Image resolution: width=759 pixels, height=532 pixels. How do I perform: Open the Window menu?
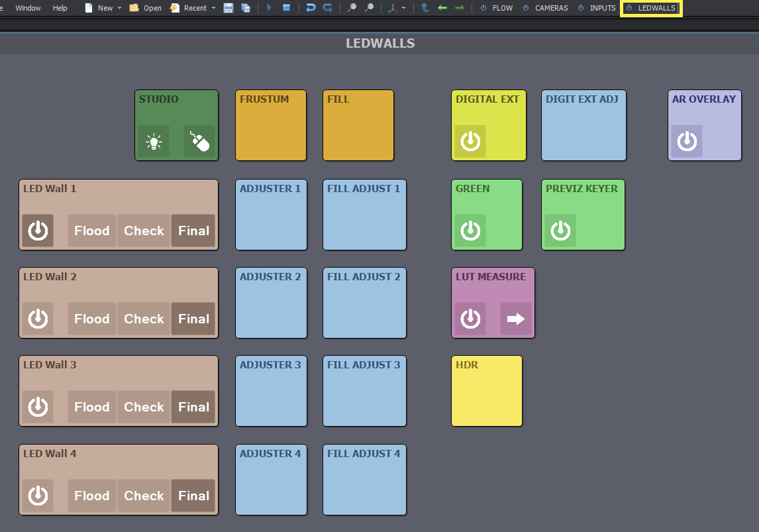(28, 8)
